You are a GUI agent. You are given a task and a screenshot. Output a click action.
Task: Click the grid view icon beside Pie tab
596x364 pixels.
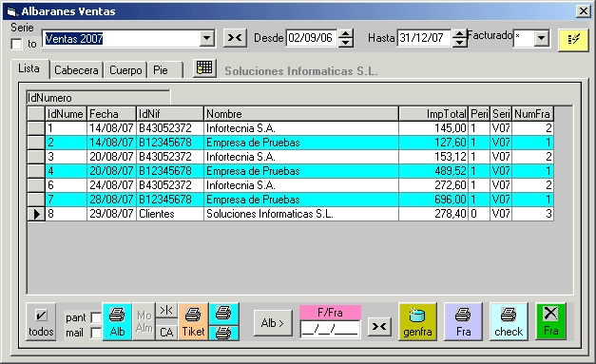(204, 68)
